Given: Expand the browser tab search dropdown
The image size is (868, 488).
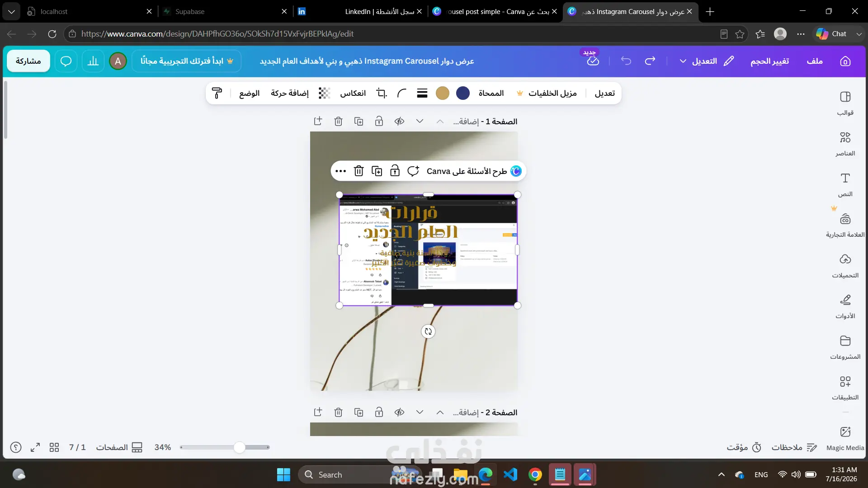Looking at the screenshot, I should tap(11, 11).
